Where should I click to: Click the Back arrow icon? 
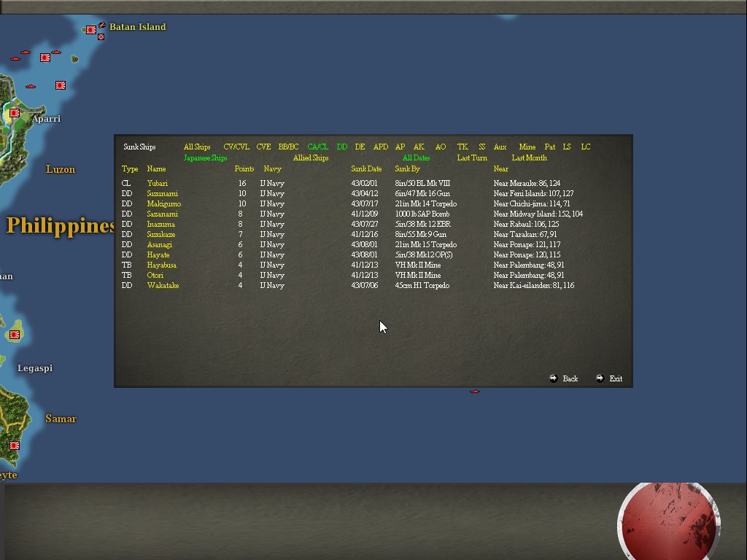coord(553,378)
